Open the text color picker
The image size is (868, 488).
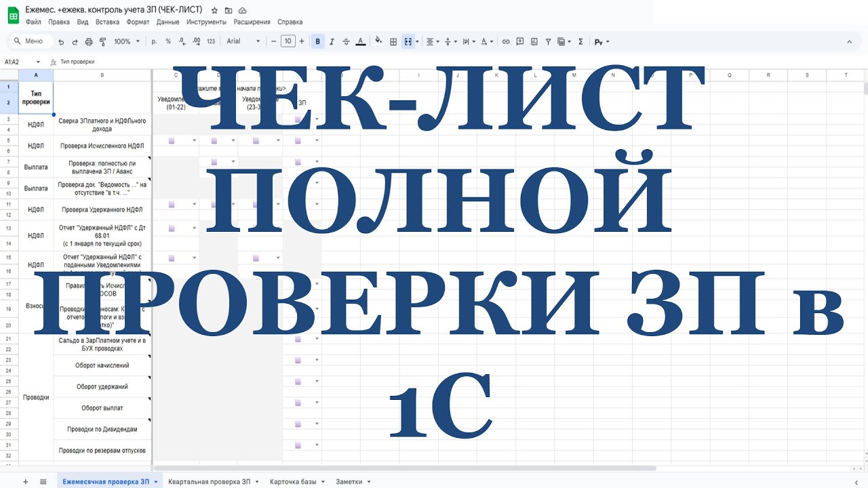point(361,41)
